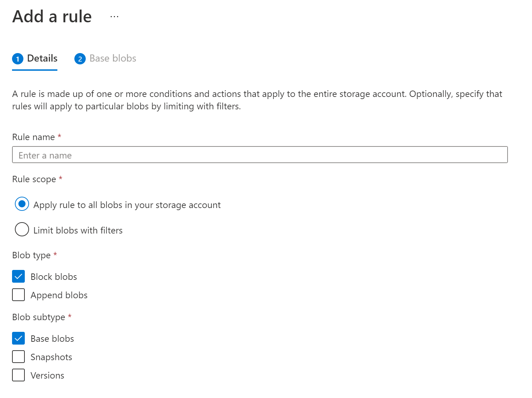Enable the Append blobs checkbox
Screen dimensions: 532x398
click(18, 295)
